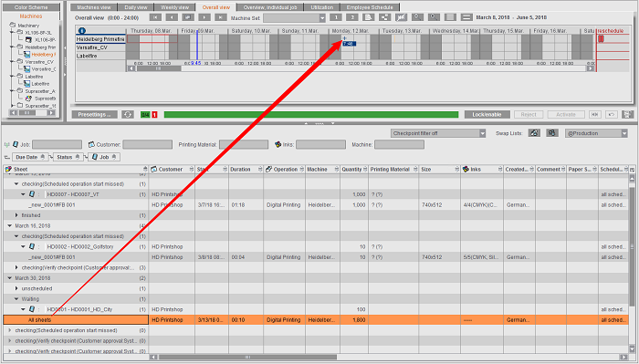Switch to the Weekly view tab
The width and height of the screenshot is (639, 364).
(x=175, y=7)
